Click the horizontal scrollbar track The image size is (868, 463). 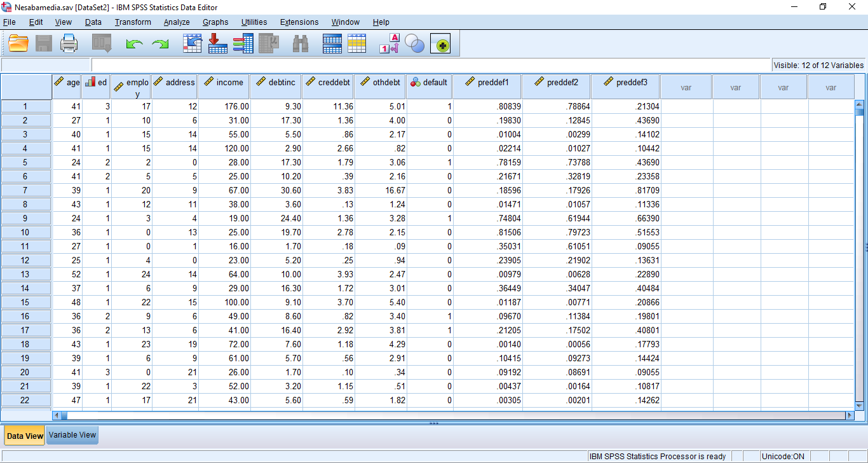tap(445, 415)
